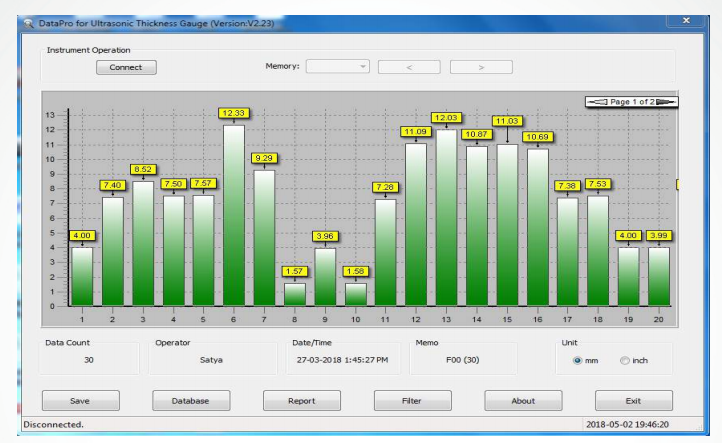This screenshot has height=443, width=722.
Task: Click the shortest bar labeled 1.57
Action: tap(294, 294)
